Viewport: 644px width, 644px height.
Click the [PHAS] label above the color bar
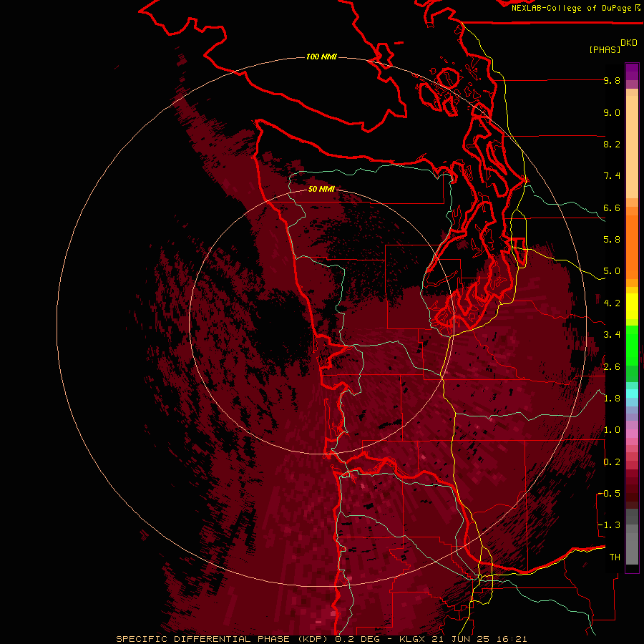[x=605, y=49]
